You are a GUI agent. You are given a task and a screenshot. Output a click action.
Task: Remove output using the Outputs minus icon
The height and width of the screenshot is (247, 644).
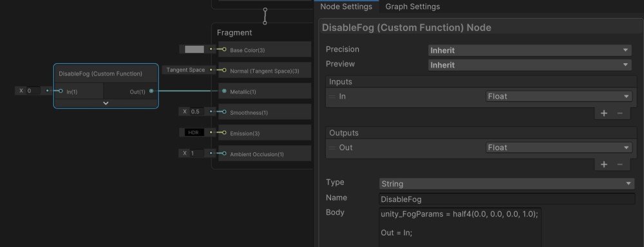[620, 164]
